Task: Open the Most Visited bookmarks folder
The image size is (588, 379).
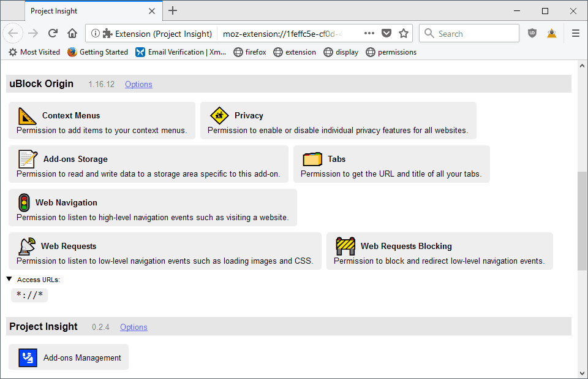Action: 34,52
